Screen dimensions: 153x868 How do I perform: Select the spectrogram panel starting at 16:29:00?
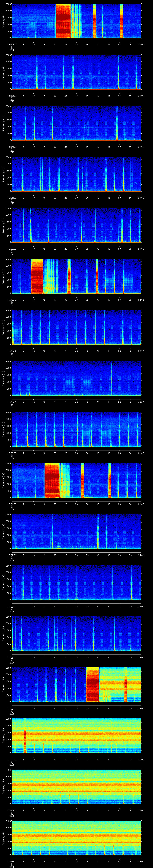pyautogui.click(x=76, y=378)
